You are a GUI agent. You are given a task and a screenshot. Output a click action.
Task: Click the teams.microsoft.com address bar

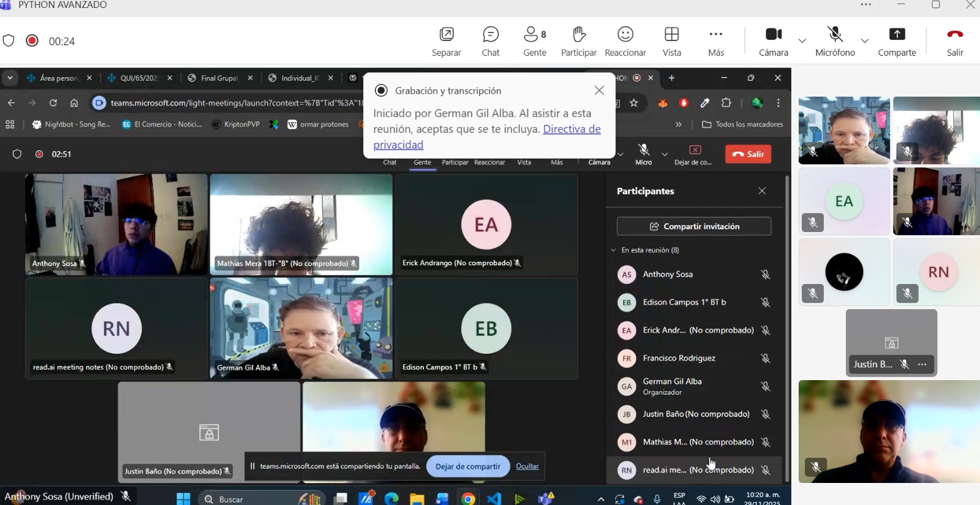click(236, 103)
